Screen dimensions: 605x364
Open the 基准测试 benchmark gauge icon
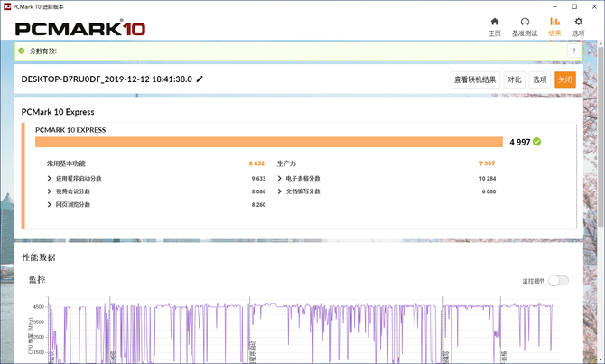click(x=525, y=22)
